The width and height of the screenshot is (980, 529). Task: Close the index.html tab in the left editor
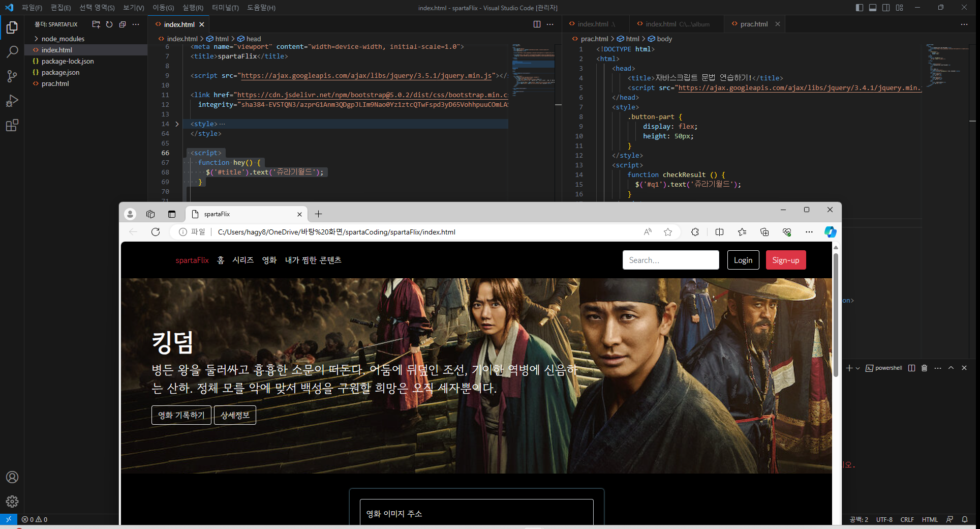pyautogui.click(x=202, y=24)
